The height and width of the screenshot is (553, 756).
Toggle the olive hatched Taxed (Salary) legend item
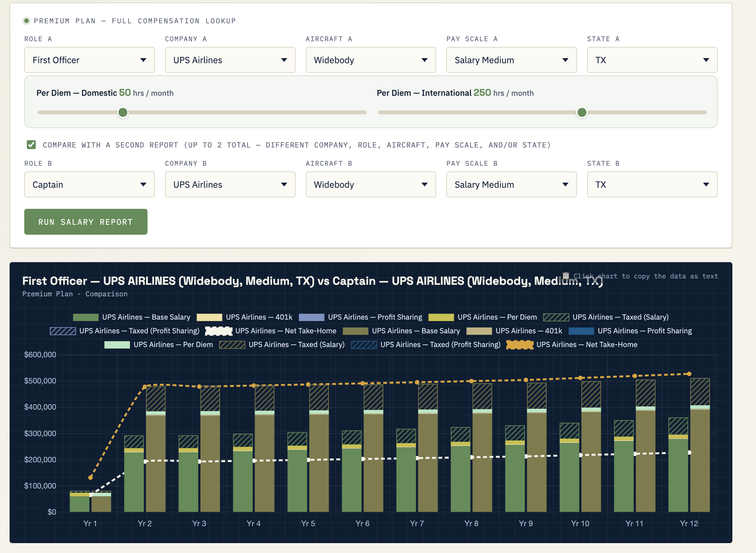tap(282, 345)
